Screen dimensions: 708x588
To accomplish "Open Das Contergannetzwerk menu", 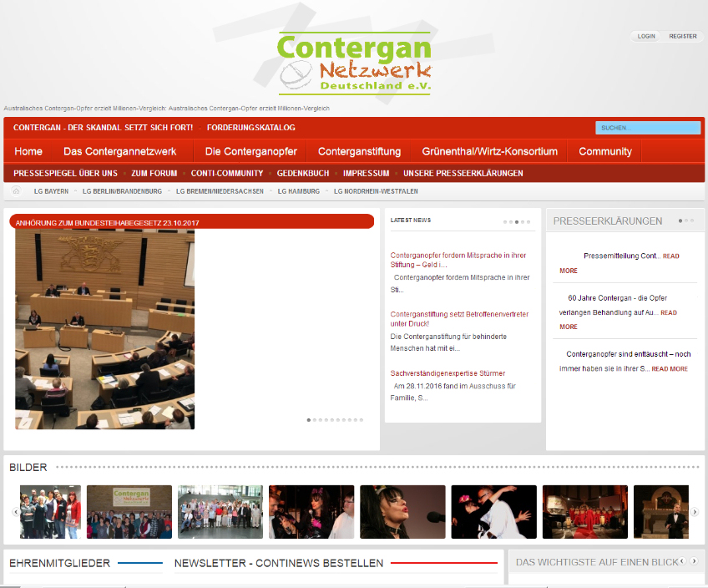I will 119,151.
